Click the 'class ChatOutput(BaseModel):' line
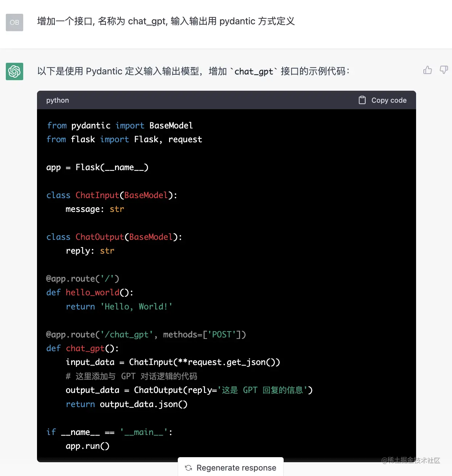This screenshot has height=476, width=452. [115, 237]
